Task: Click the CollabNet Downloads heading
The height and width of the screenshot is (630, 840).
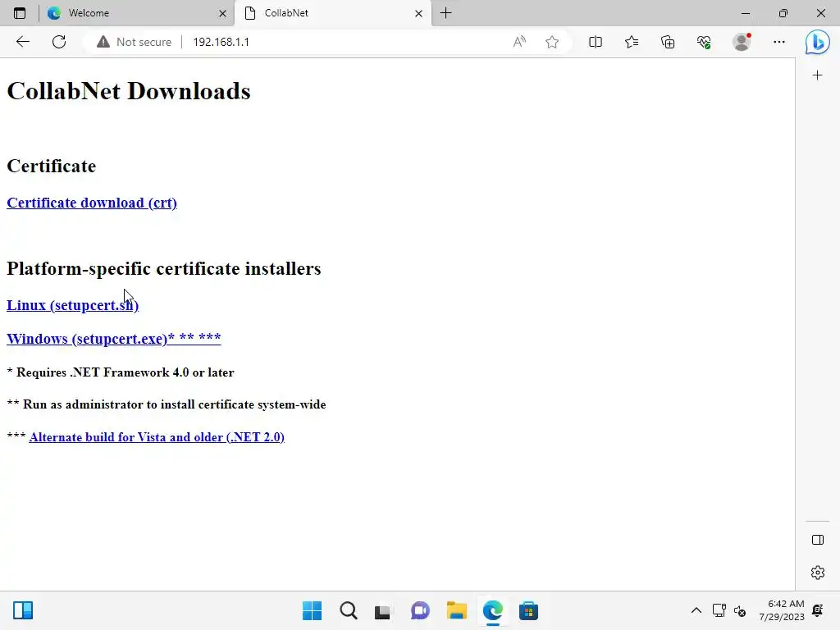Action: [129, 91]
